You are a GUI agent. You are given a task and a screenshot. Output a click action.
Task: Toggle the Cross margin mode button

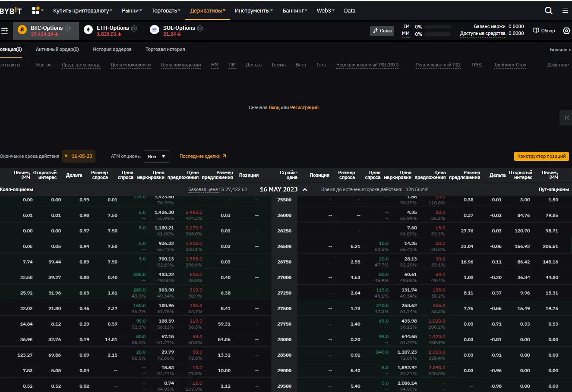coord(382,31)
